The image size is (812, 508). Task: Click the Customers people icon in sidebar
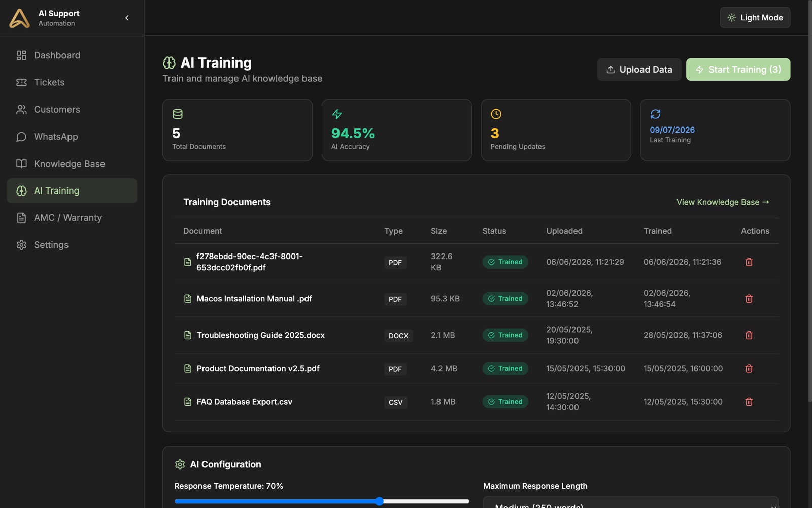(21, 109)
